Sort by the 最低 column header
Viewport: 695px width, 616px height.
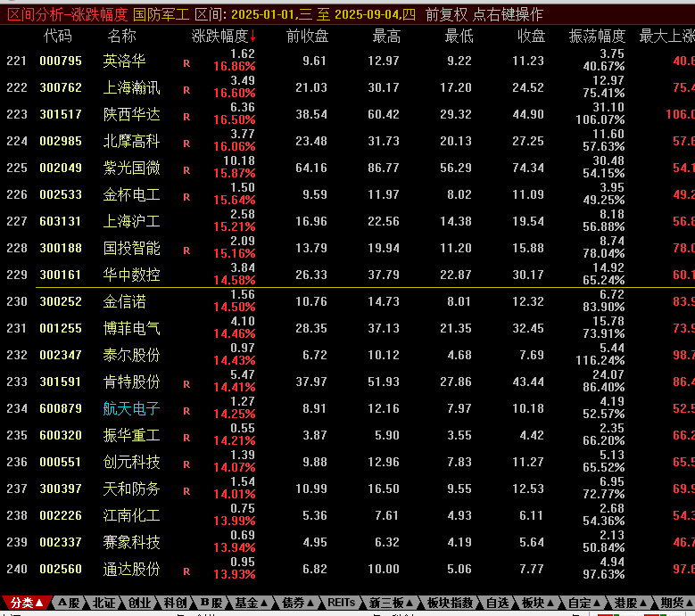click(459, 36)
